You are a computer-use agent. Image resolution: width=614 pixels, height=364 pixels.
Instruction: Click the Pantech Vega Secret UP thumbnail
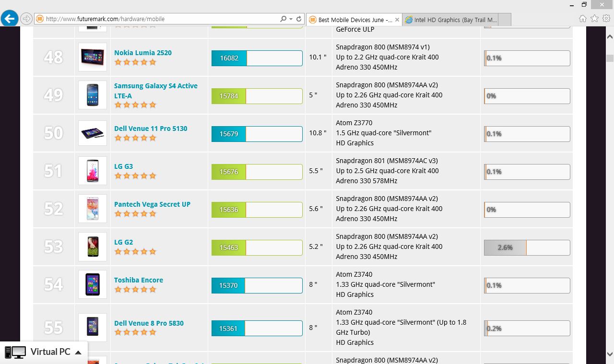[93, 209]
